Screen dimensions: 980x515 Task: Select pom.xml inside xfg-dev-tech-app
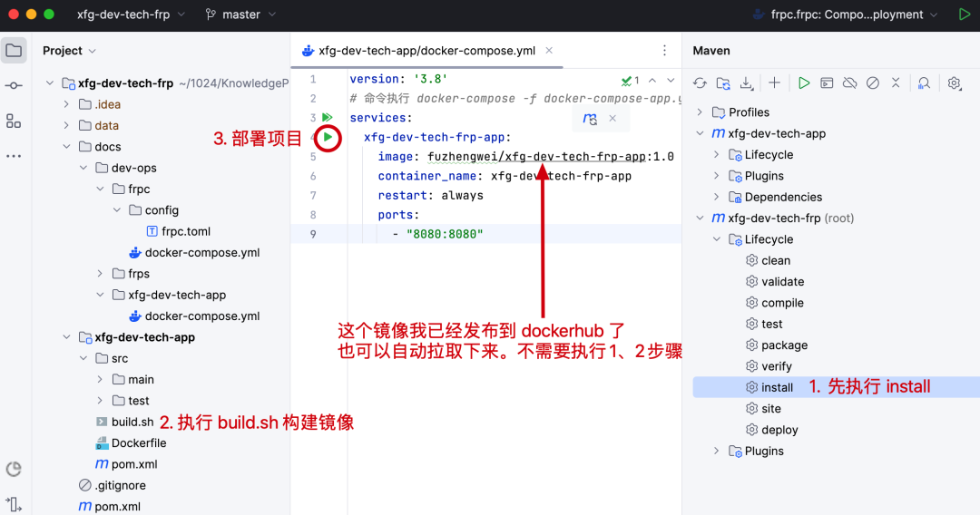coord(126,464)
